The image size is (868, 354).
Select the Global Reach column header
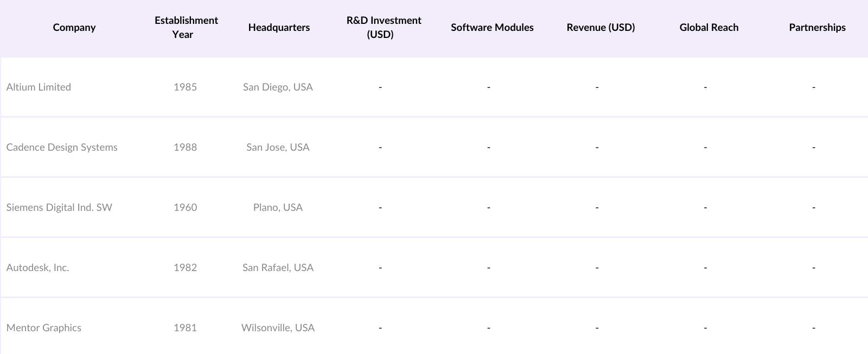[x=709, y=28]
